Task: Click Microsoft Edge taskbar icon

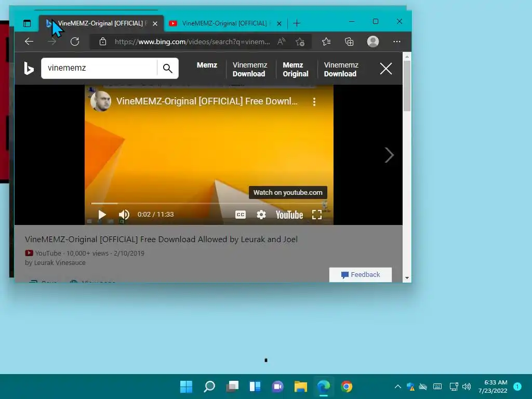Action: [324, 387]
